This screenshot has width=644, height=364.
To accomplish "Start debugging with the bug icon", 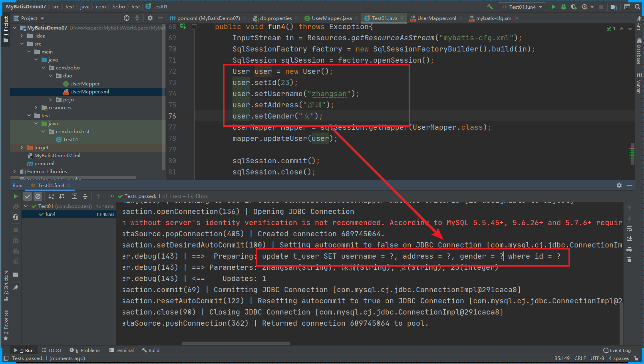I will click(x=564, y=7).
